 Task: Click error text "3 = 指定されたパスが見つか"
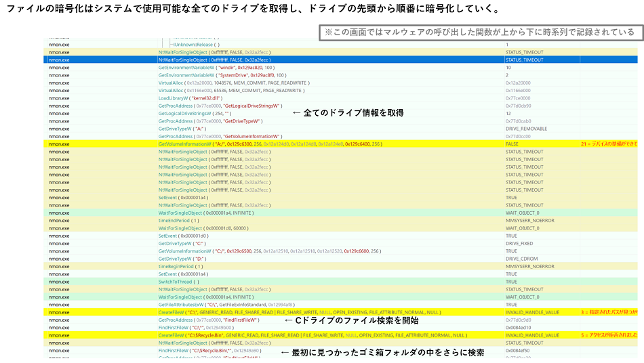pos(609,313)
